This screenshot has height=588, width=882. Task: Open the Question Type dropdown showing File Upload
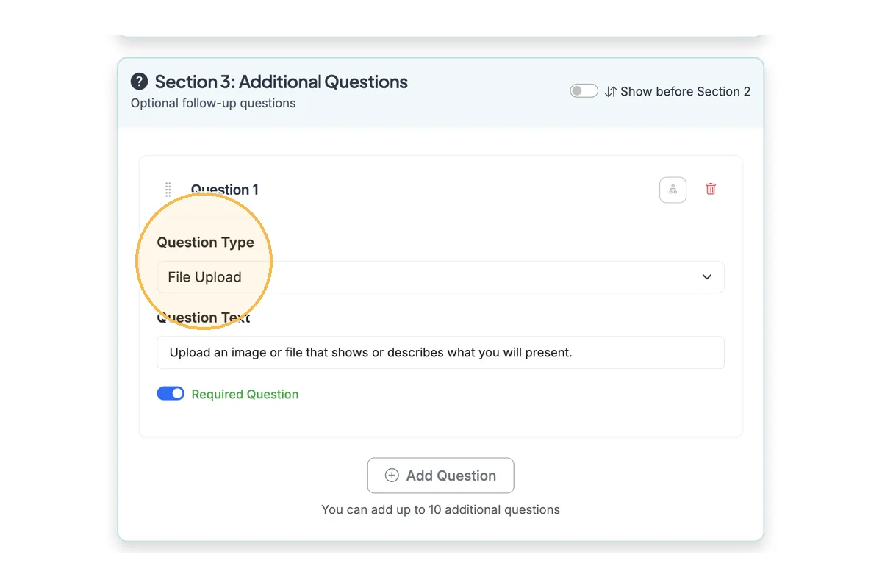(440, 277)
